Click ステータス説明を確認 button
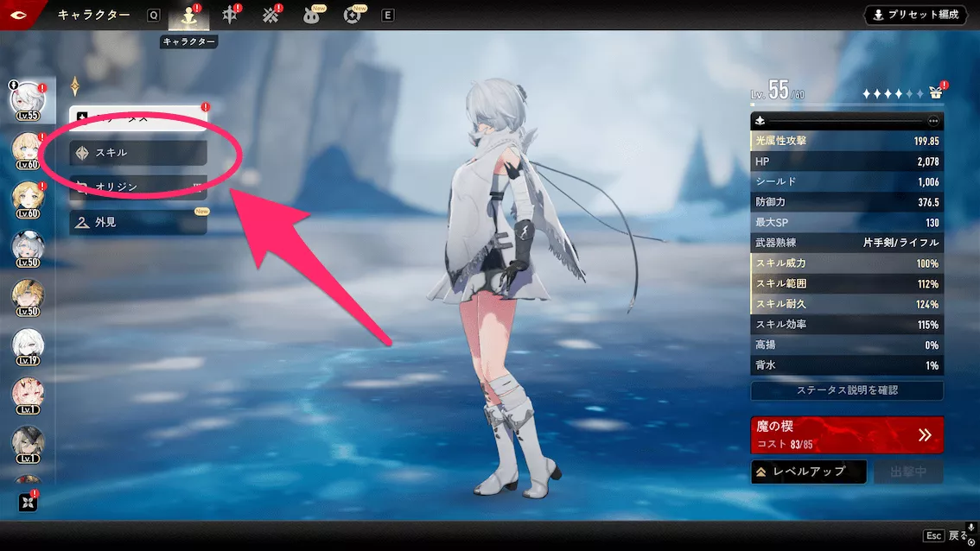Screen dimensions: 980x551 click(847, 390)
